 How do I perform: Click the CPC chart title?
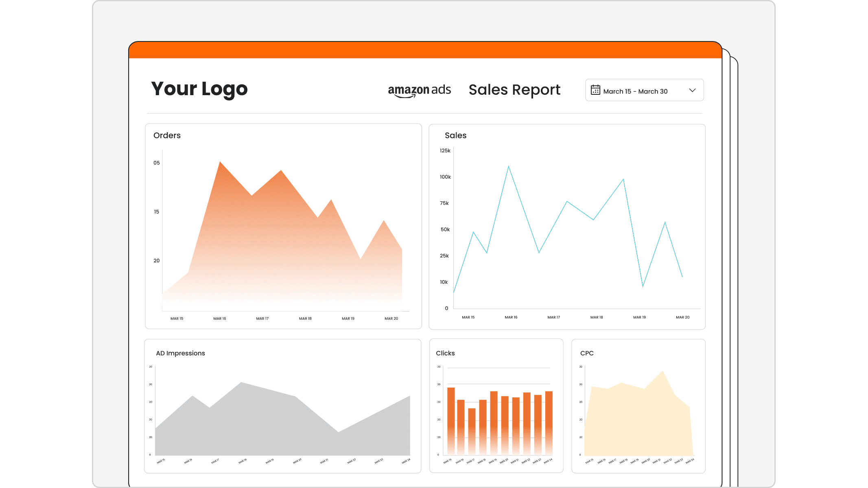(587, 353)
